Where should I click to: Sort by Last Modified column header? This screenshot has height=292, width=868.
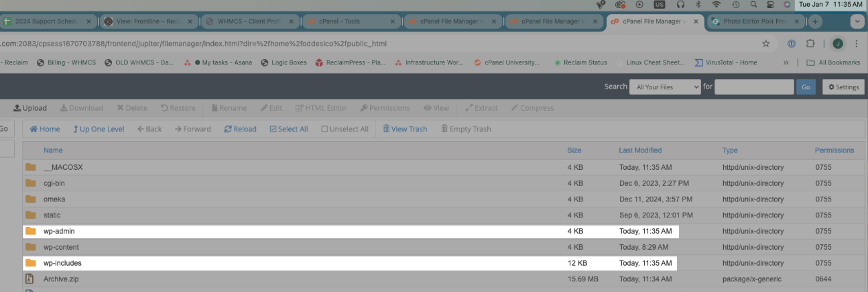pyautogui.click(x=640, y=150)
